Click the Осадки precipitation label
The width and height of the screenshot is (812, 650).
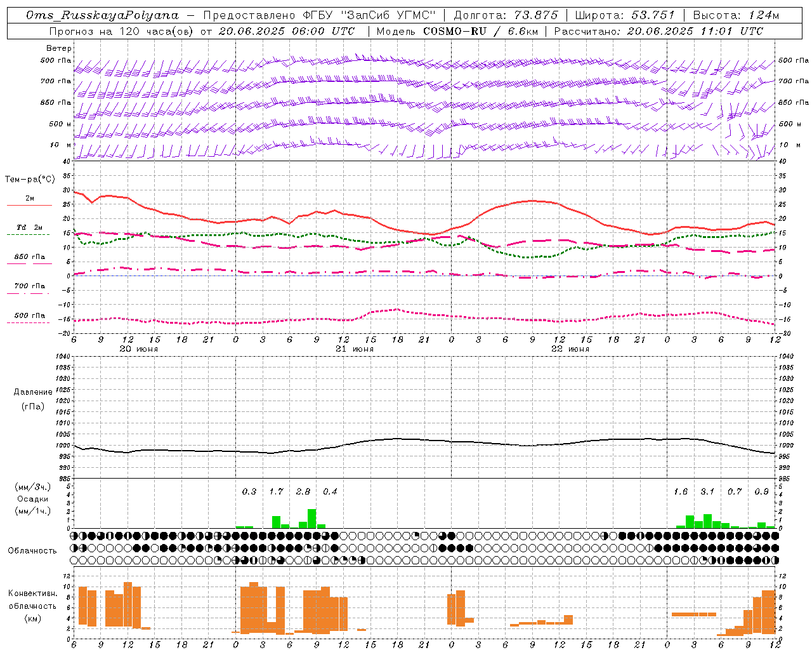pyautogui.click(x=32, y=499)
